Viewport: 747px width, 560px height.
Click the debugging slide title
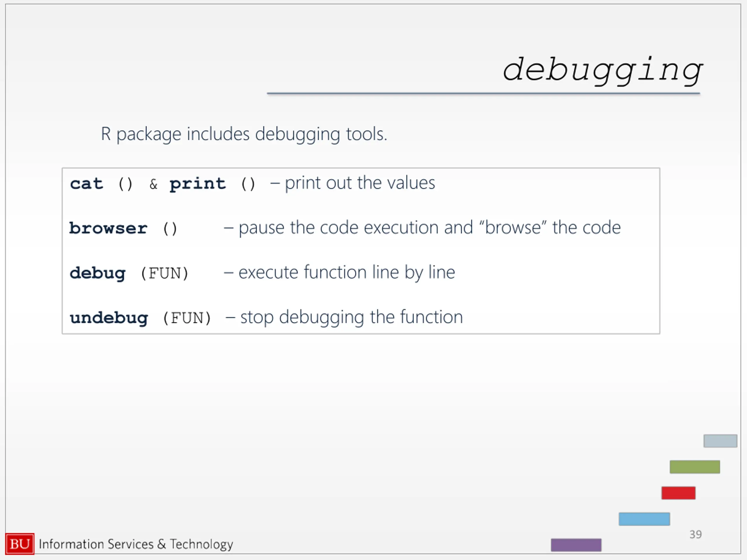tap(603, 71)
